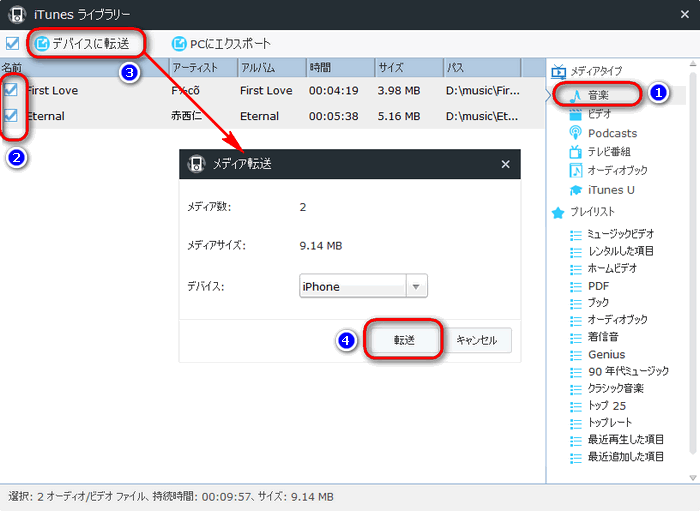
Task: Click the メディアタイプ header icon
Action: [x=558, y=71]
